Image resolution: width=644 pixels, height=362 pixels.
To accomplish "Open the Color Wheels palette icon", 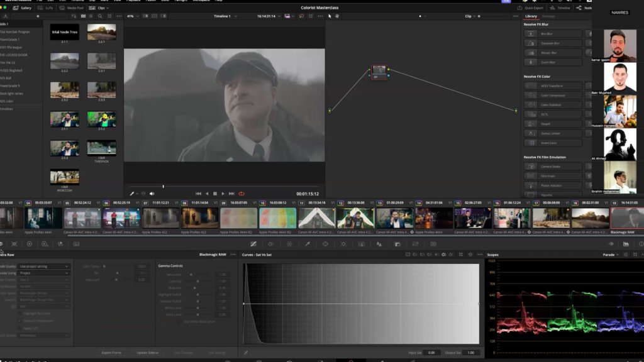I will coord(29,244).
